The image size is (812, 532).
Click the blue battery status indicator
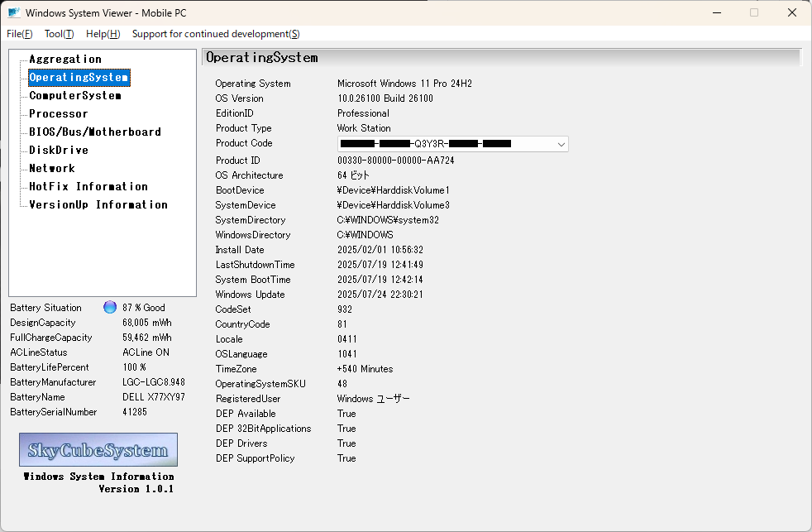(110, 307)
